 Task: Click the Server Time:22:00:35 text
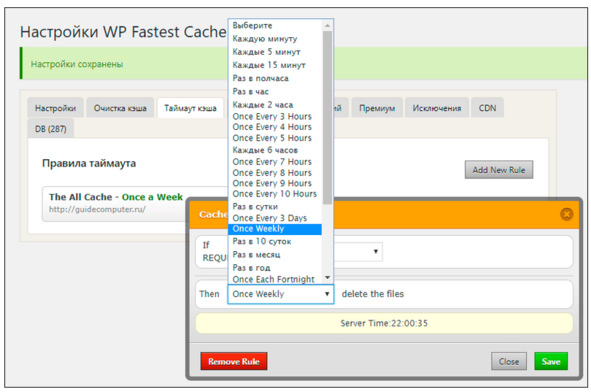click(384, 323)
